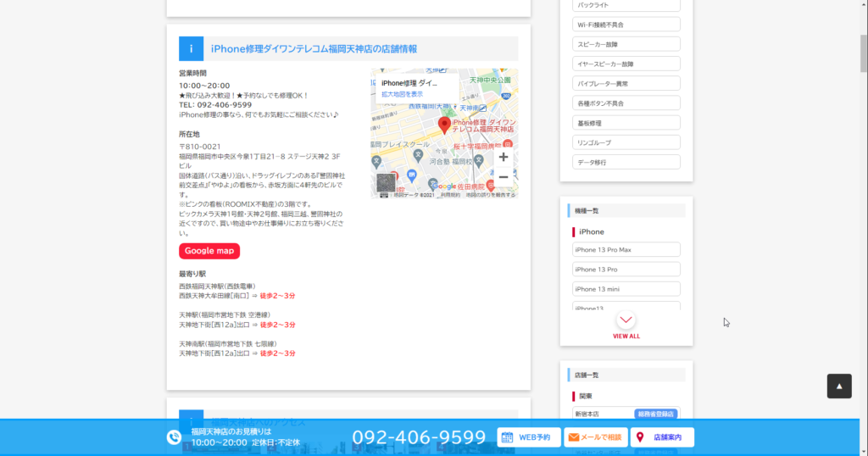Click the page vertical scrollbar thumb
The width and height of the screenshot is (868, 456).
point(863,53)
